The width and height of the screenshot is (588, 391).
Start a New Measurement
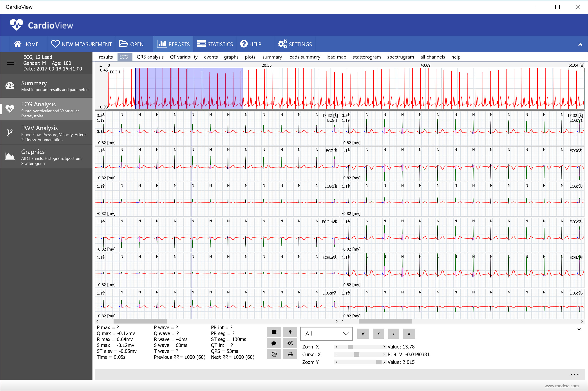coord(81,44)
